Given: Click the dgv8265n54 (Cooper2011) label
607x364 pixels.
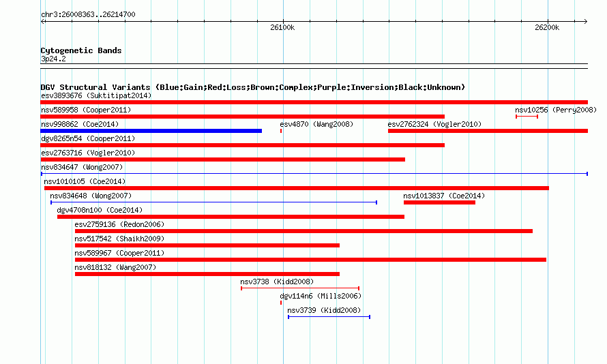Looking at the screenshot, I should 88,138.
